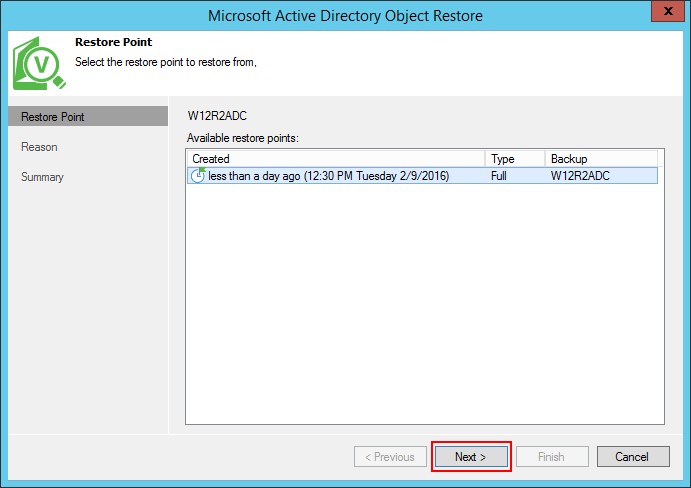Close the Object Restore dialog
The width and height of the screenshot is (691, 488).
click(x=668, y=11)
